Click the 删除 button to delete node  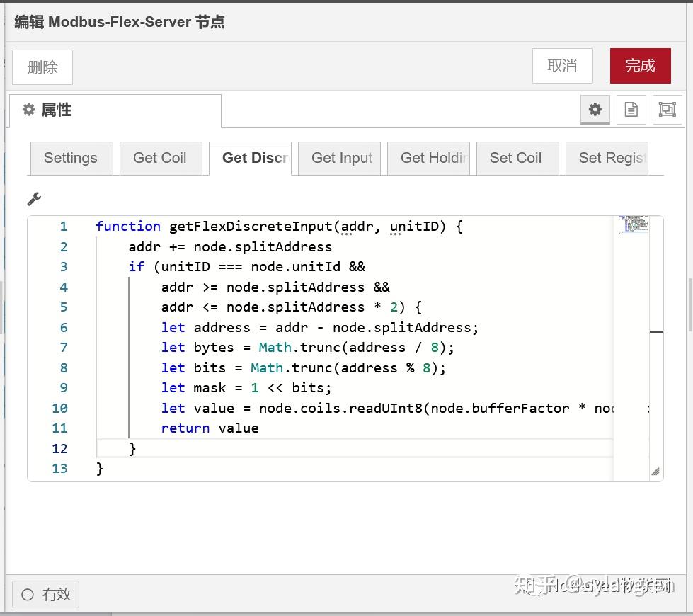(42, 67)
